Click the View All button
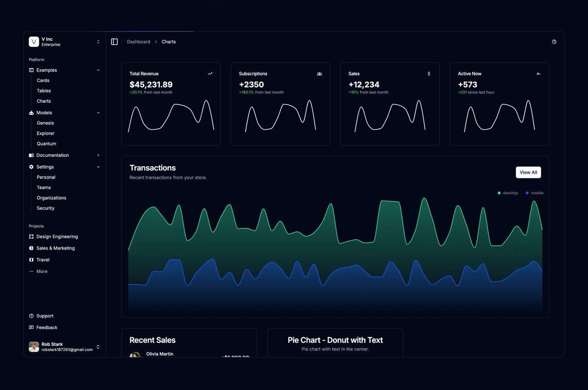The width and height of the screenshot is (588, 390). pyautogui.click(x=528, y=172)
